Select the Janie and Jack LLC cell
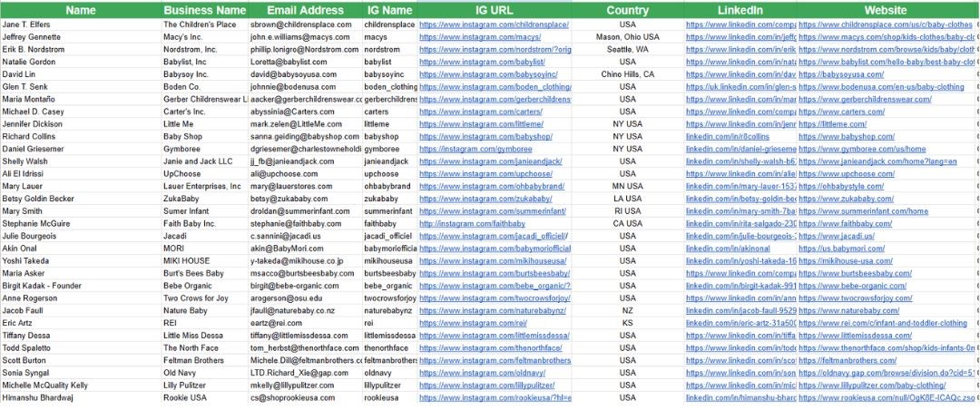The height and width of the screenshot is (410, 980). (205, 161)
